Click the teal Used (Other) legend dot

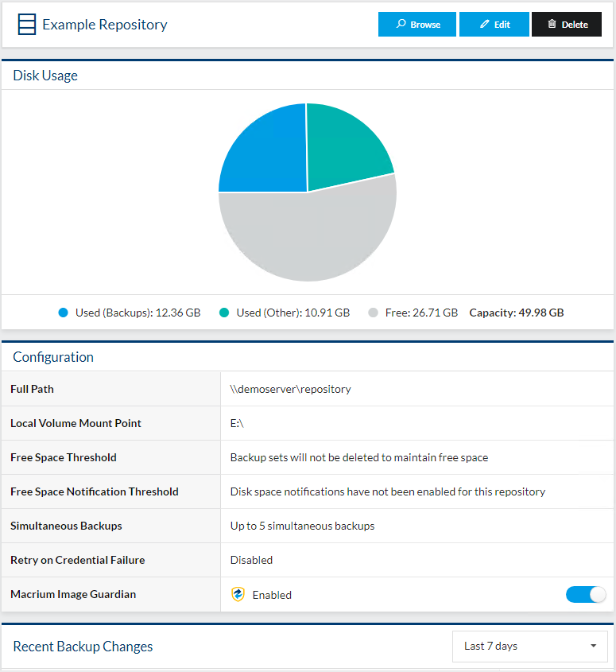click(x=225, y=313)
